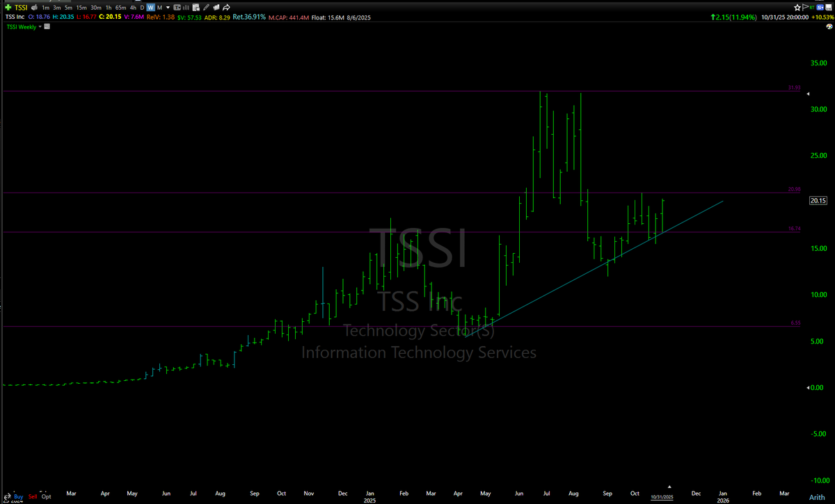The image size is (835, 504).
Task: Click the Sell button
Action: tap(33, 496)
